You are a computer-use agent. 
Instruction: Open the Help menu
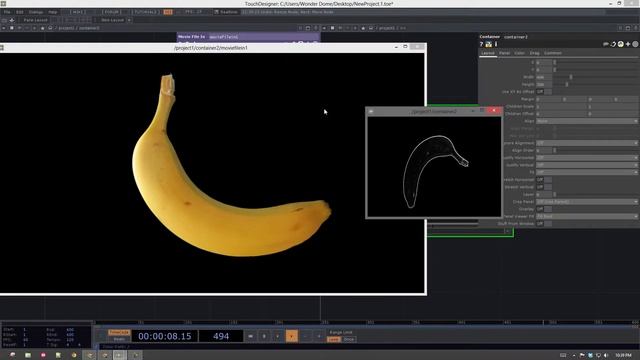pyautogui.click(x=53, y=12)
